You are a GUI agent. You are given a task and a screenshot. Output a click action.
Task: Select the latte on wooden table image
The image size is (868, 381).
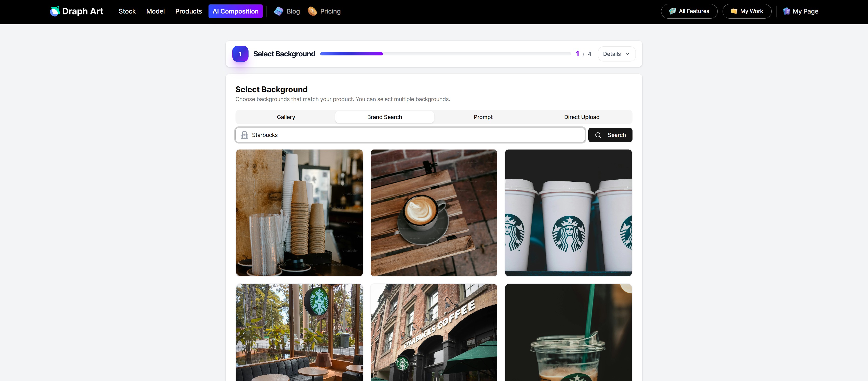pos(434,213)
